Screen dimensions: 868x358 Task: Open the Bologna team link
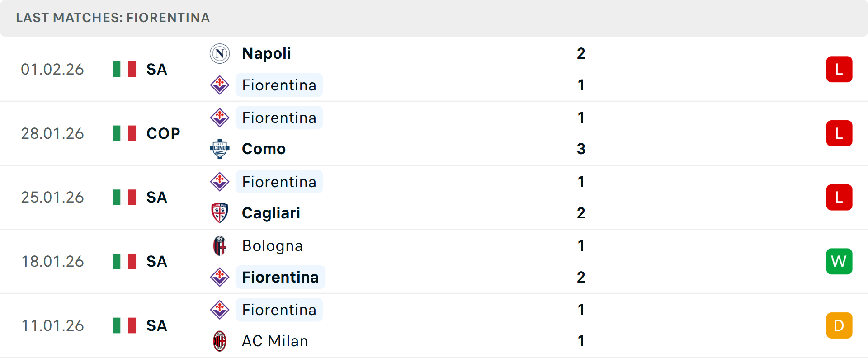point(272,246)
